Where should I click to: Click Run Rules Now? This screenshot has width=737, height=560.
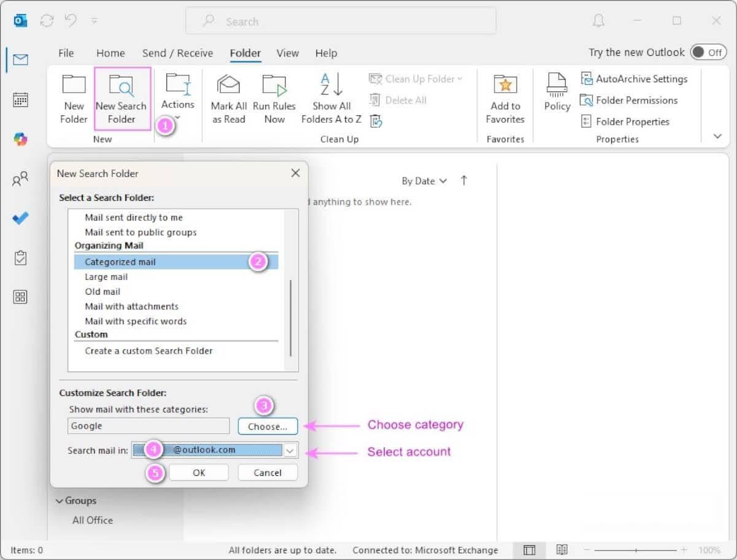(275, 99)
